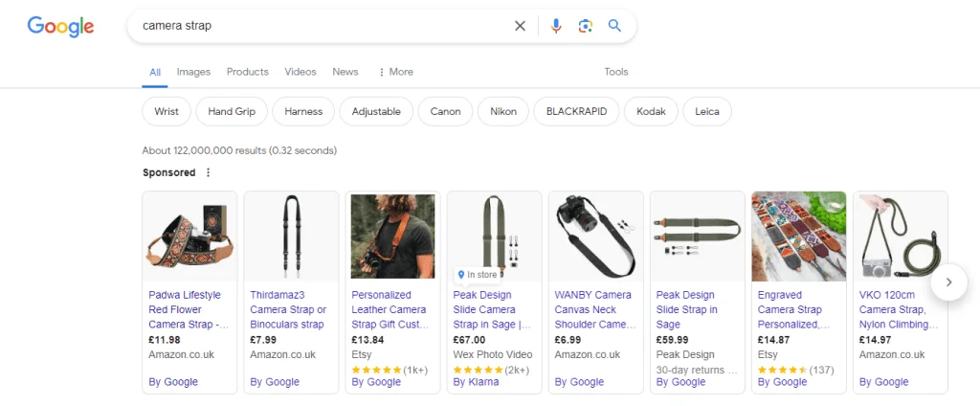Open the Sponsored three-dot options
This screenshot has height=406, width=980.
point(208,173)
